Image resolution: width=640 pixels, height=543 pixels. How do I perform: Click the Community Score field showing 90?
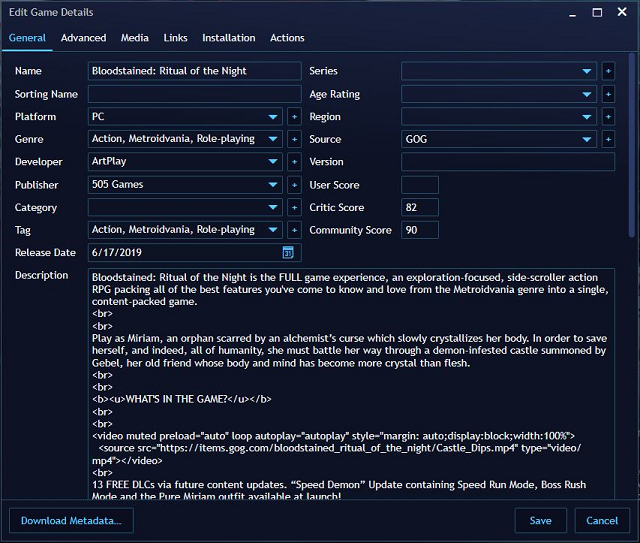click(x=420, y=230)
